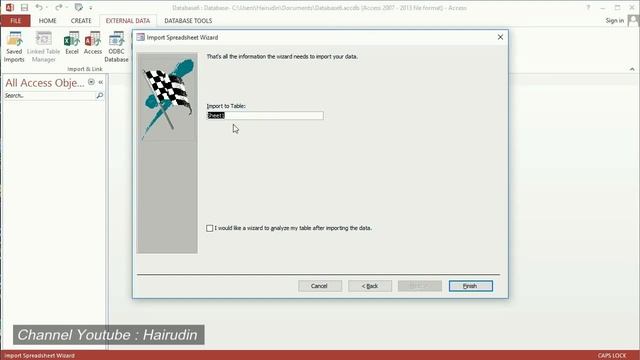Click the navigation pane Search box
This screenshot has height=360, width=640.
pos(49,96)
